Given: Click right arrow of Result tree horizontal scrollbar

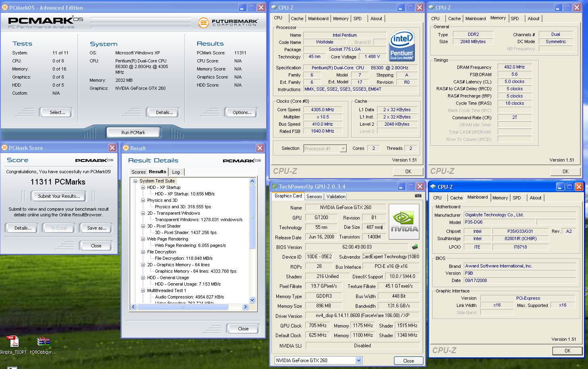Looking at the screenshot, I should (245, 307).
